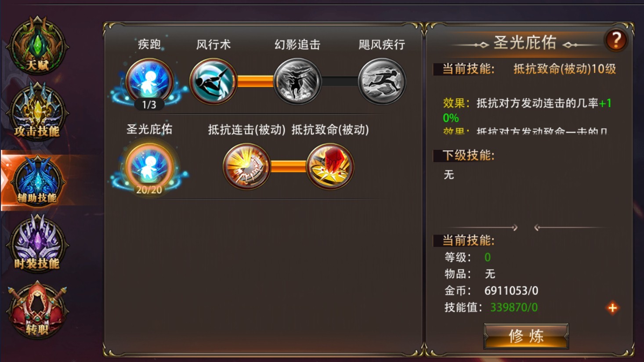Click the 抵抗连击(被动) skill icon
The width and height of the screenshot is (644, 362).
click(246, 167)
